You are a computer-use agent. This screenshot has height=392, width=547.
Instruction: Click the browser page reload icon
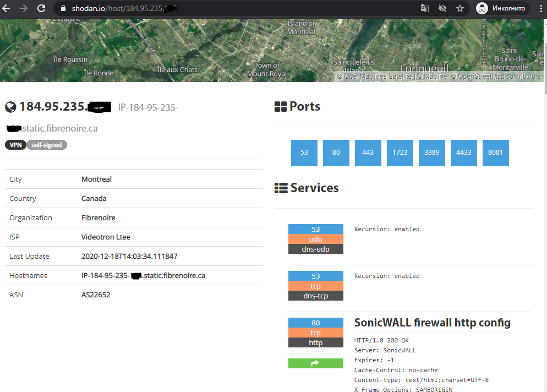tap(41, 8)
